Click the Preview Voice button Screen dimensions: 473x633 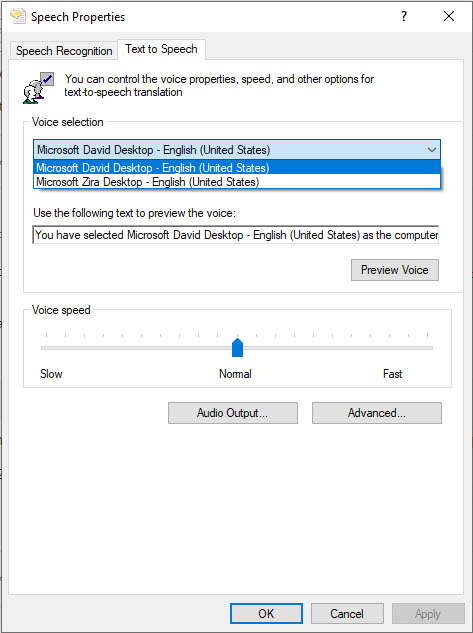pos(395,270)
